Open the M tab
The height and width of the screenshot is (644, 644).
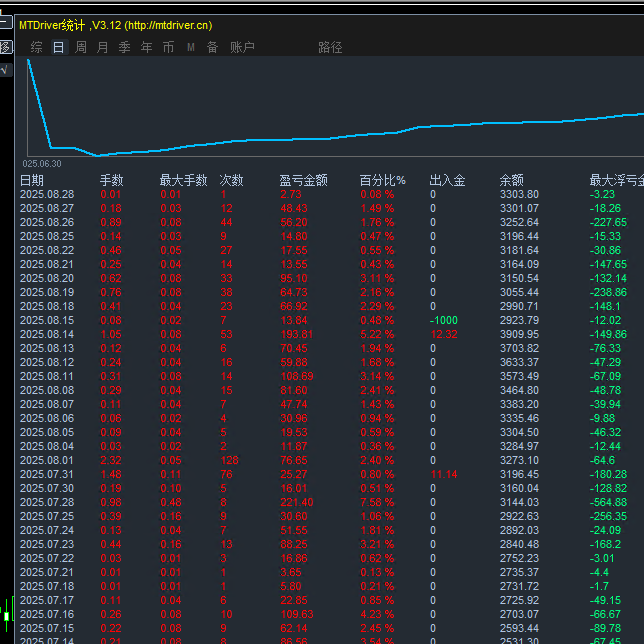(x=191, y=47)
